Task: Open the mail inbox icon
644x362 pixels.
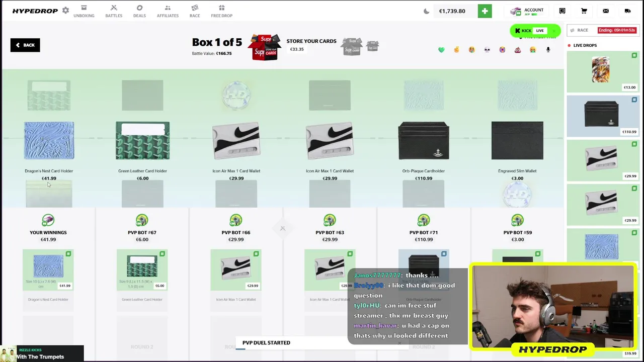Action: tap(606, 11)
